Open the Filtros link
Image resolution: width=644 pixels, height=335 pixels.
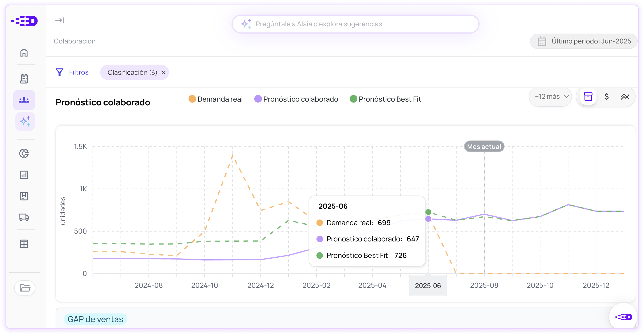point(79,72)
